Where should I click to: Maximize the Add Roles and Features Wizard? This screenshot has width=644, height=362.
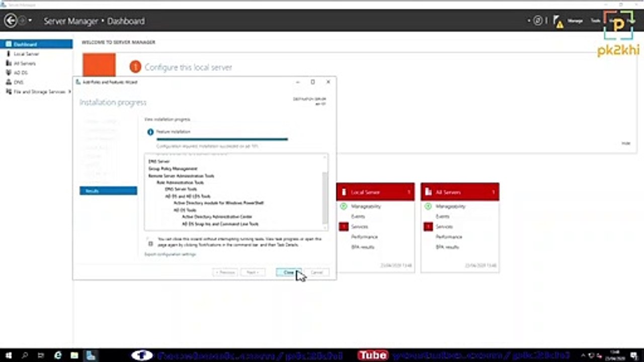click(x=312, y=81)
